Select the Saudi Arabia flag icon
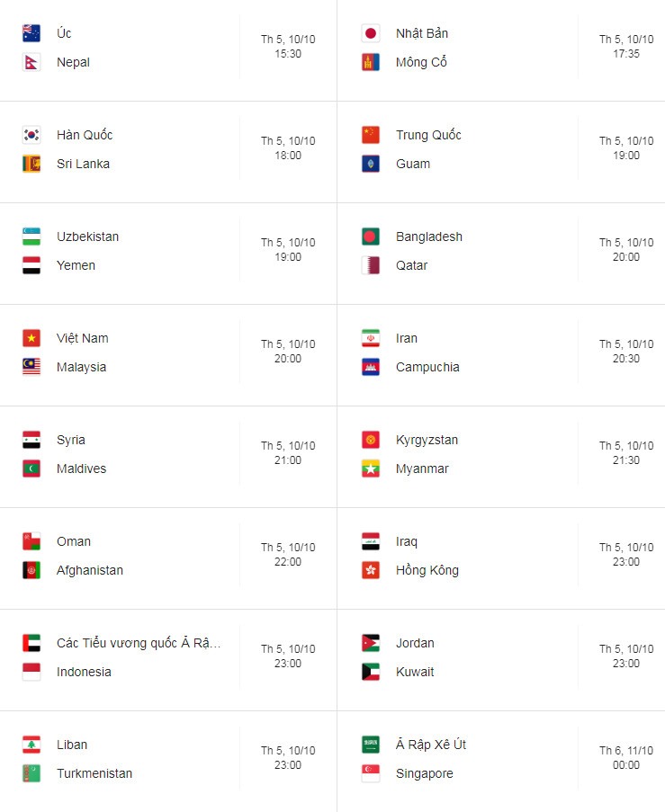This screenshot has width=665, height=812. pos(371,745)
